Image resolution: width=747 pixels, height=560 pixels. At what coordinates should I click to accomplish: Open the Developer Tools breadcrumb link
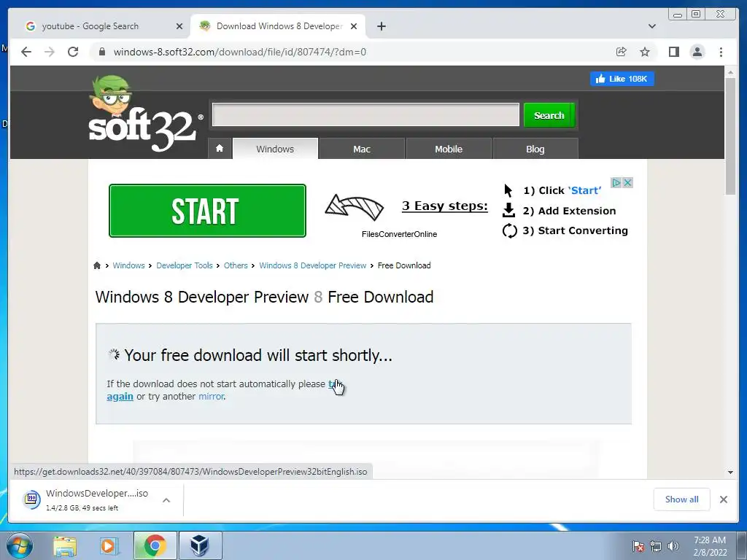[185, 265]
